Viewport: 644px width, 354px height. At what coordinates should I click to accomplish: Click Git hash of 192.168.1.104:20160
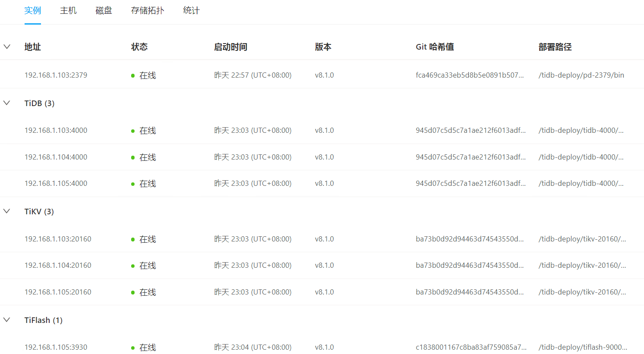(470, 265)
